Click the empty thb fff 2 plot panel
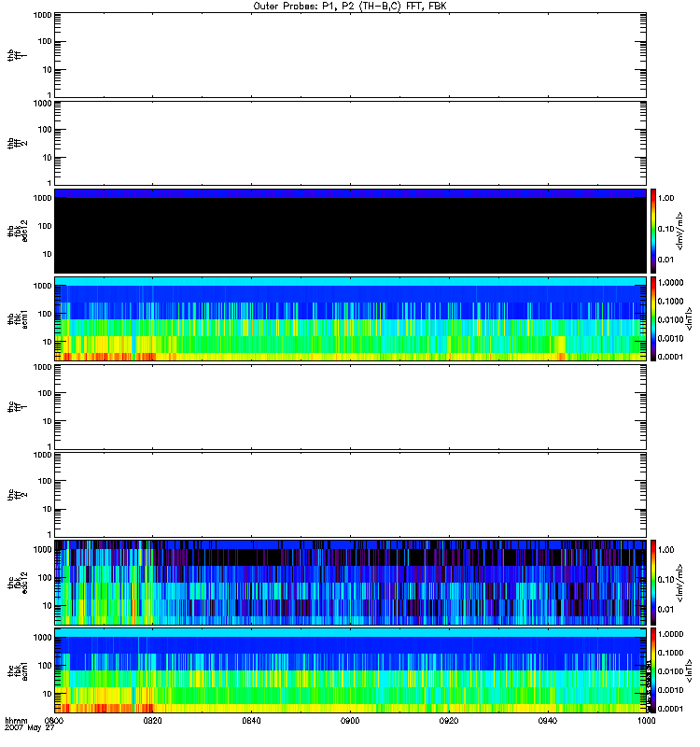The height and width of the screenshot is (747, 700). tap(350, 143)
